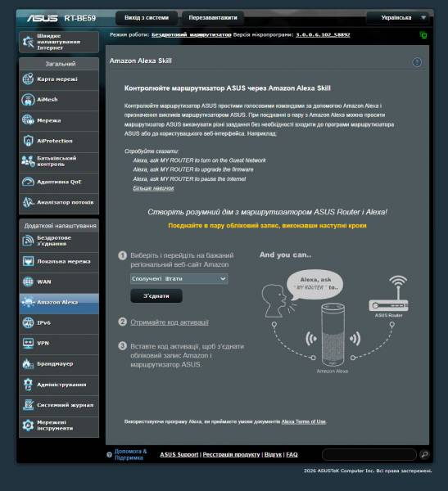The image size is (448, 491).
Task: Click the IPv6 sidebar icon
Action: [28, 322]
